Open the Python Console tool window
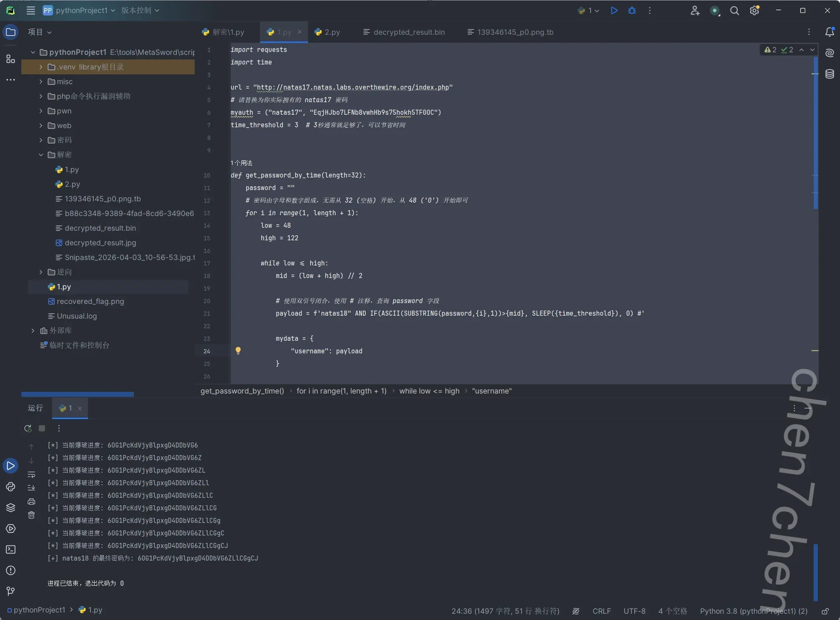 [10, 487]
